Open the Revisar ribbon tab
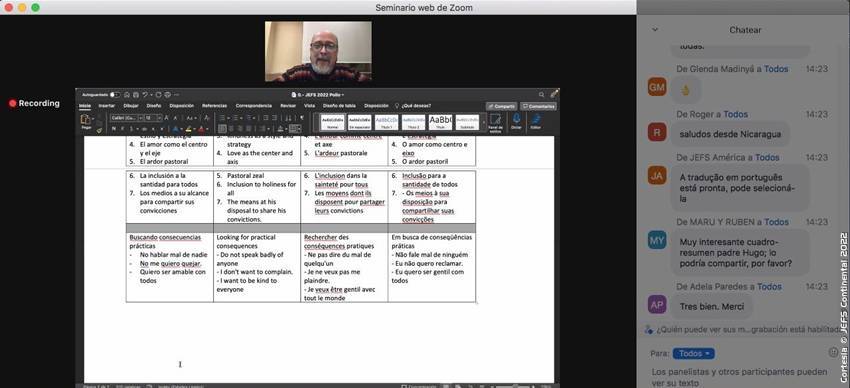This screenshot has height=388, width=850. pos(288,106)
